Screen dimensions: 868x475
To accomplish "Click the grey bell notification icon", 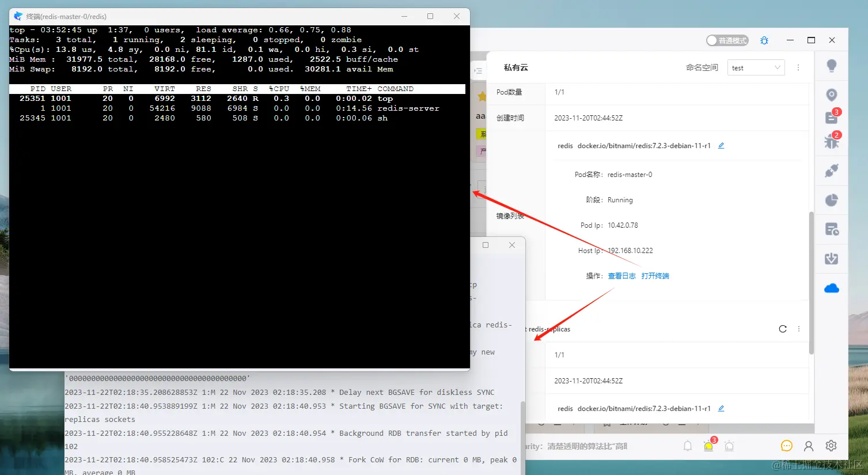I will click(x=688, y=446).
